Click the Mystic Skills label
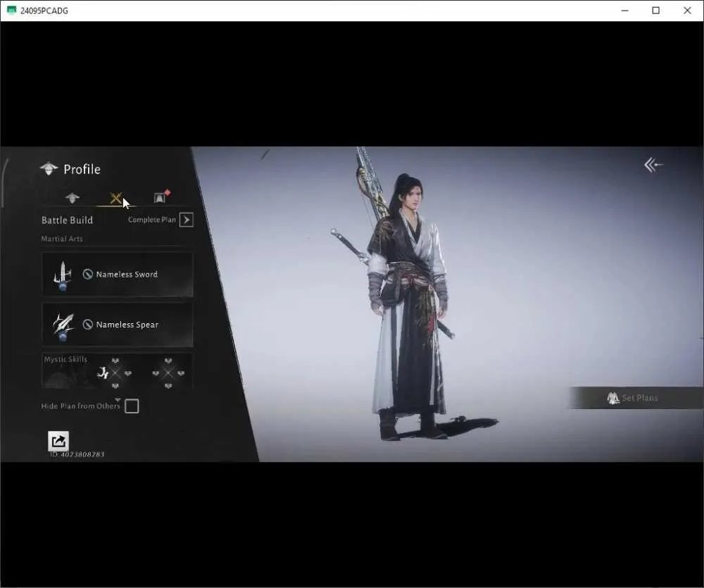Screen dimensions: 704x588 (x=65, y=359)
